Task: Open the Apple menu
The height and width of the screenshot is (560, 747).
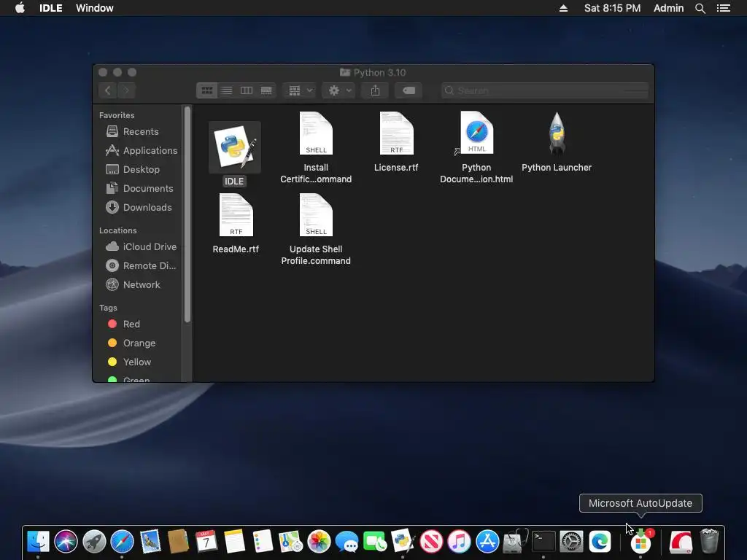Action: [x=20, y=8]
